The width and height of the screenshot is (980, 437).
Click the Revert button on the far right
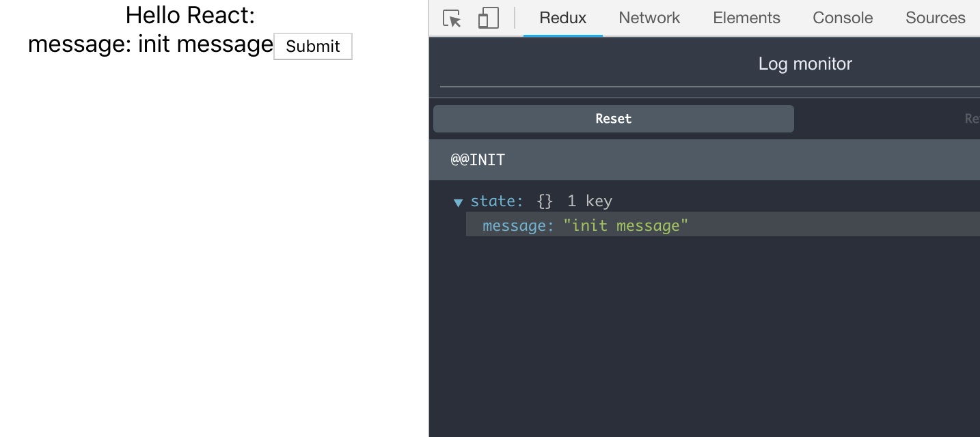click(973, 118)
